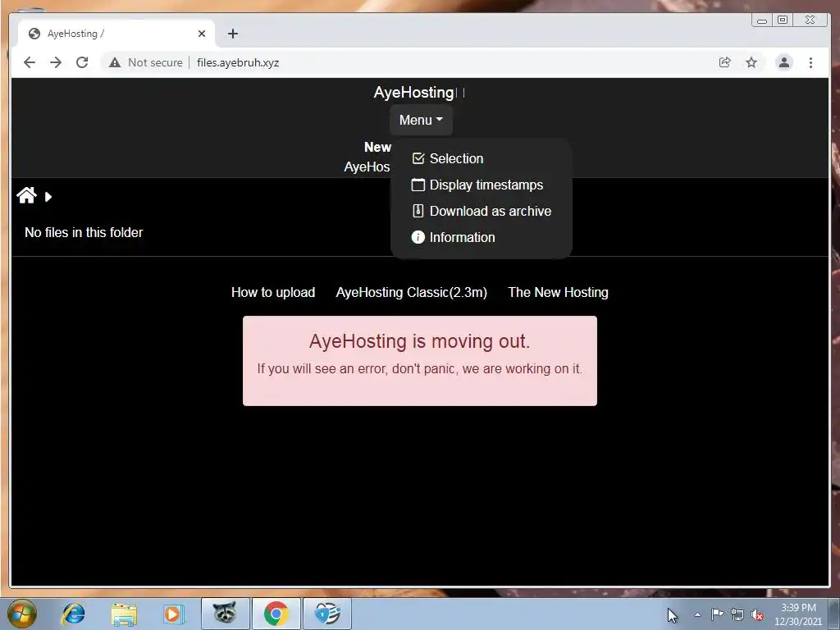
Task: Click the Not secure warning icon
Action: 115,62
